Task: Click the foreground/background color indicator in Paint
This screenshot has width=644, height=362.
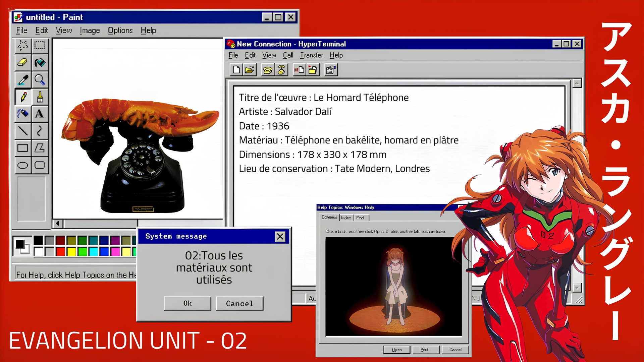Action: click(22, 246)
